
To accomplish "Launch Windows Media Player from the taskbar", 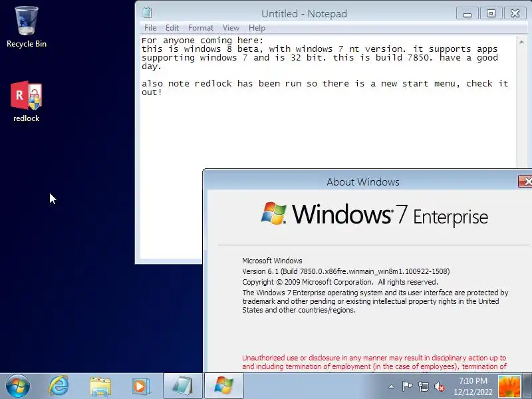I will [140, 386].
